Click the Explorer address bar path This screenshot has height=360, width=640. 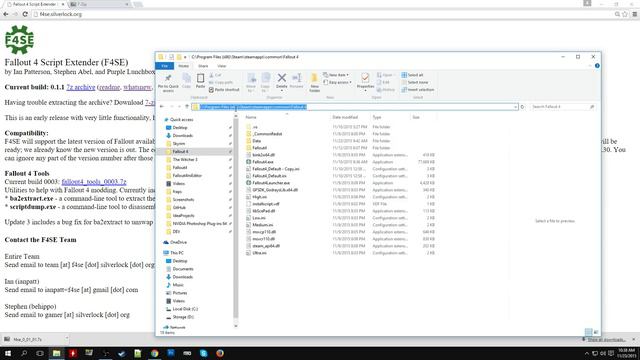click(x=354, y=107)
